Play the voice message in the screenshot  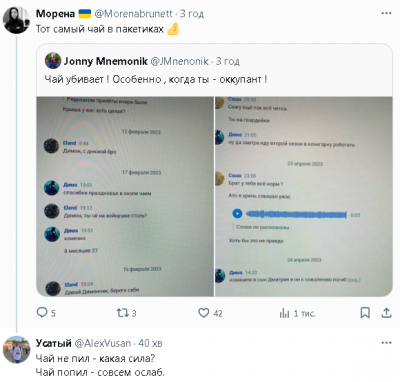(237, 213)
